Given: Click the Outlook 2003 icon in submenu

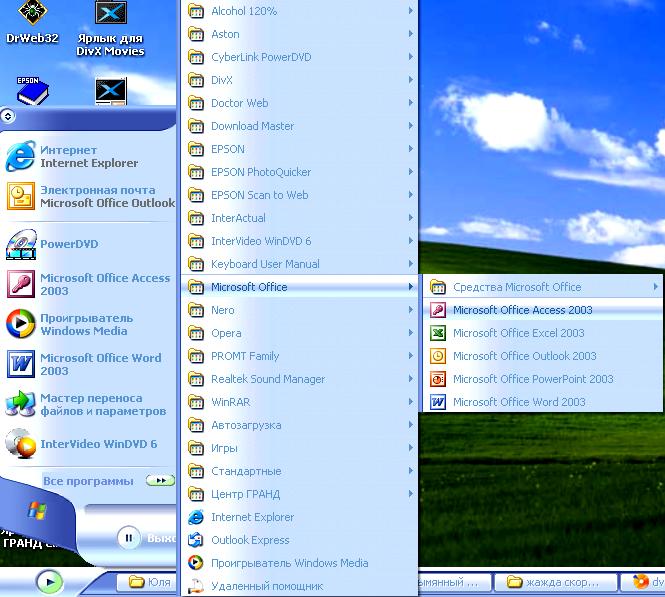Looking at the screenshot, I should [x=438, y=356].
